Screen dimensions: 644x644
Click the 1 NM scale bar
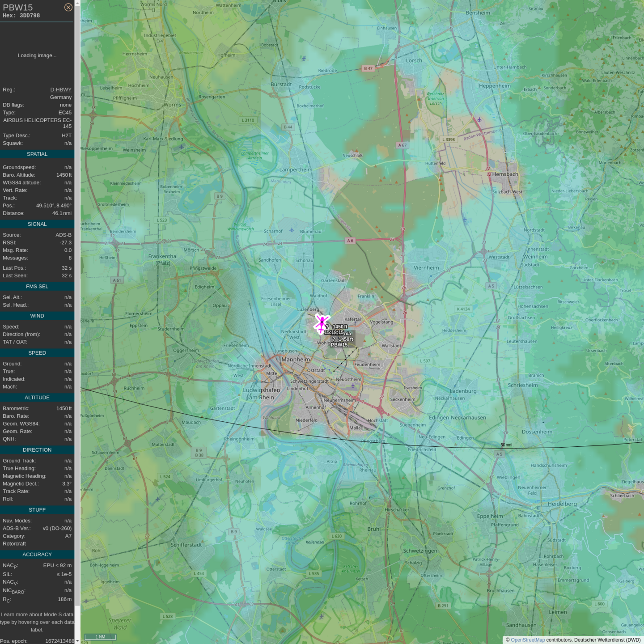[101, 637]
